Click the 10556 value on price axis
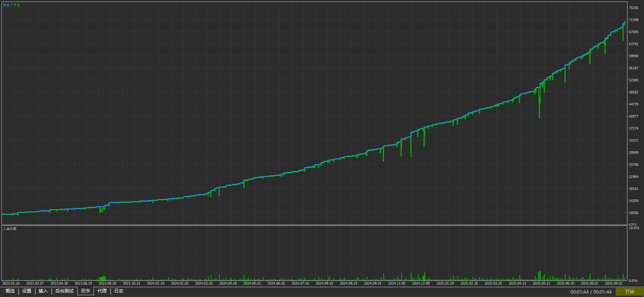 point(633,213)
